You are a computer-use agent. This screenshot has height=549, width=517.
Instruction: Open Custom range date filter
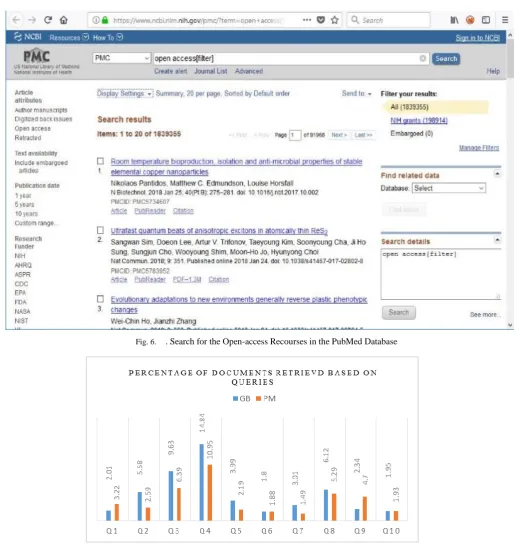pos(36,223)
